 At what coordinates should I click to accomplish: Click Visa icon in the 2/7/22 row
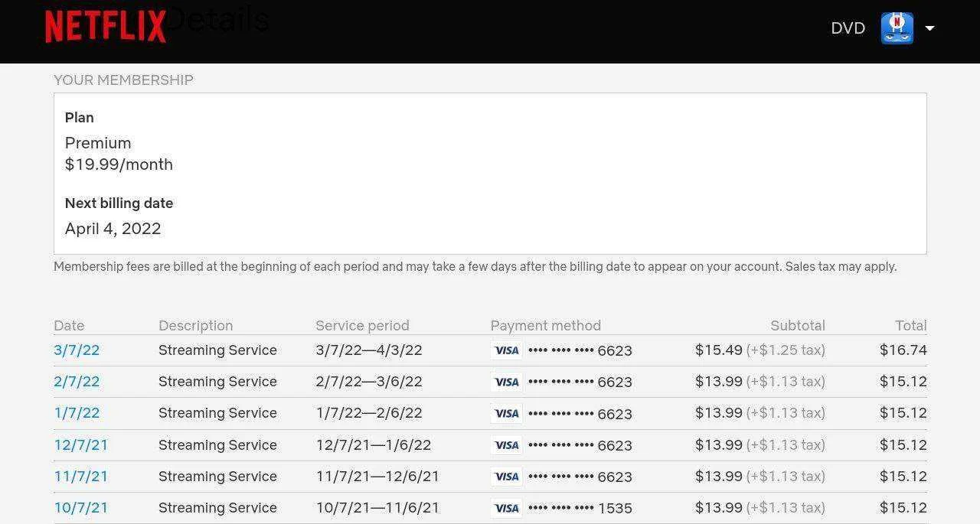[506, 382]
